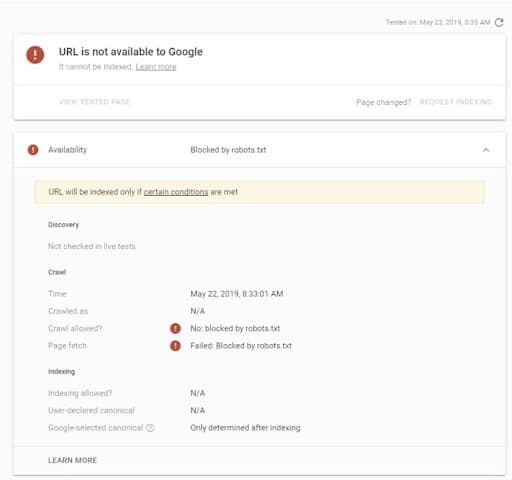Select the Blocked by robots.txt status text
The width and height of the screenshot is (512, 480).
tap(228, 150)
